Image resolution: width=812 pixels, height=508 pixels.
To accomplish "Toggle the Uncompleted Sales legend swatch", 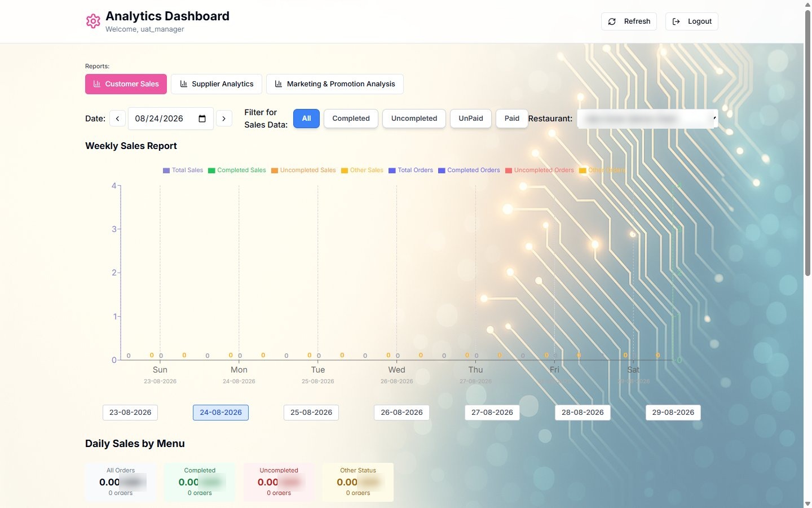I will click(275, 170).
